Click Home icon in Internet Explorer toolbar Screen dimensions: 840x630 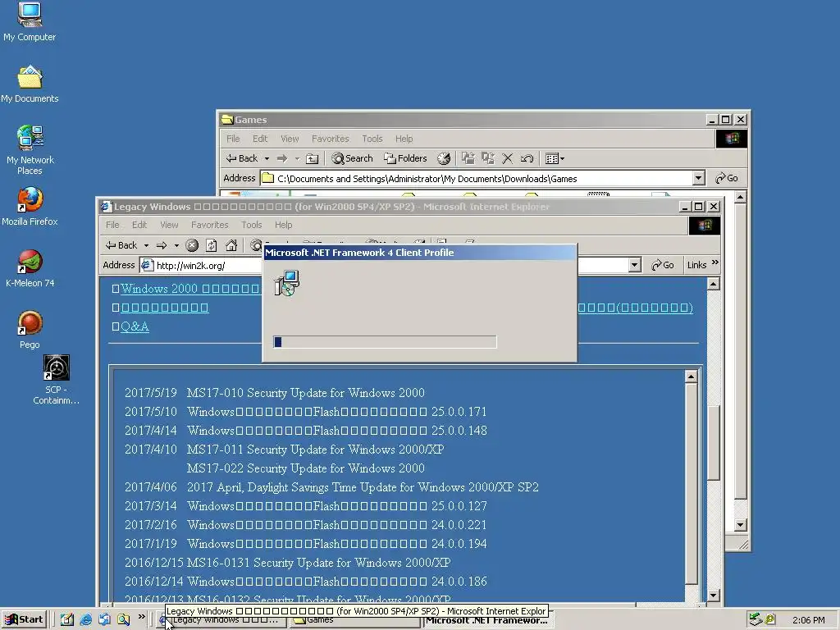[x=231, y=245]
